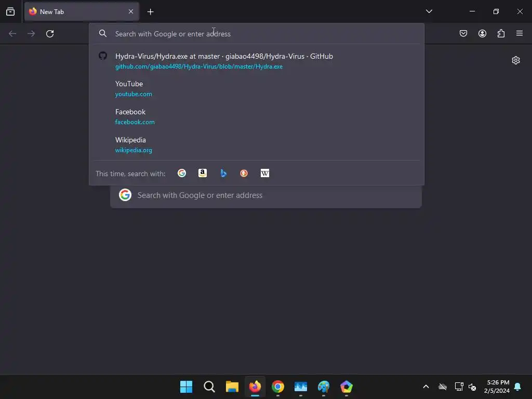Image resolution: width=532 pixels, height=399 pixels.
Task: Open the clock showing 5:26 PM
Action: pos(497,387)
